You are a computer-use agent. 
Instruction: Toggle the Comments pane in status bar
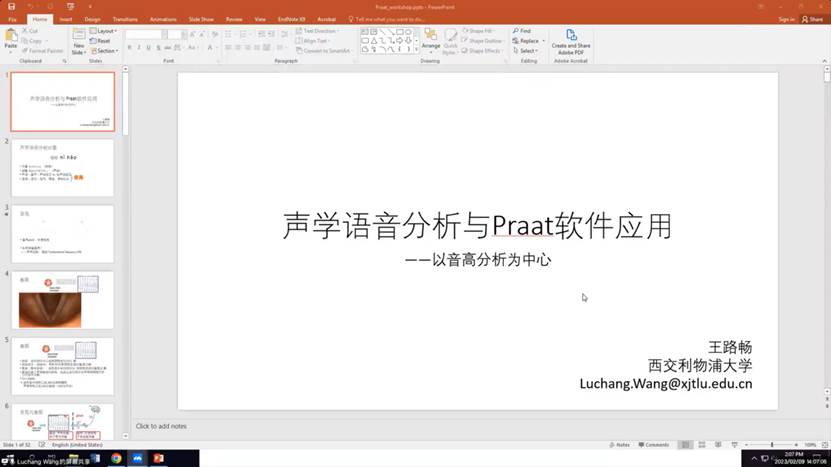click(x=653, y=444)
